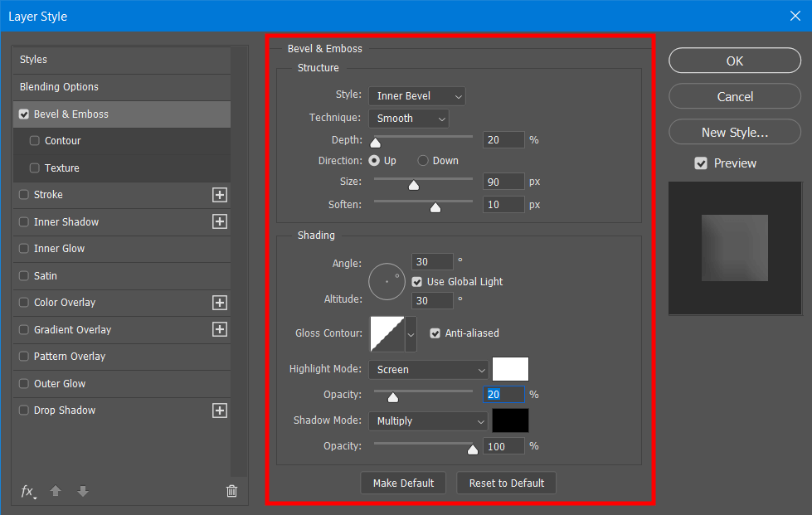
Task: Enable the Color Overlay checkbox
Action: [x=24, y=302]
